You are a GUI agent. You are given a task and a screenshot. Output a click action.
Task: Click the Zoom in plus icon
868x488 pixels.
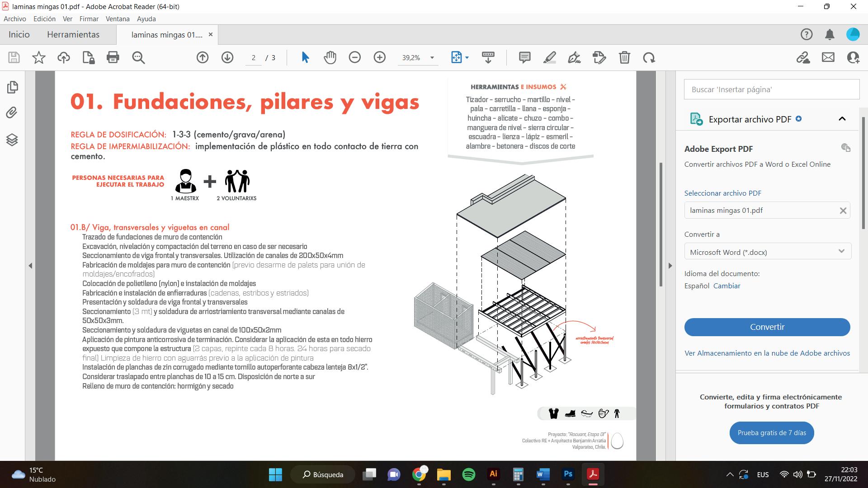click(379, 57)
